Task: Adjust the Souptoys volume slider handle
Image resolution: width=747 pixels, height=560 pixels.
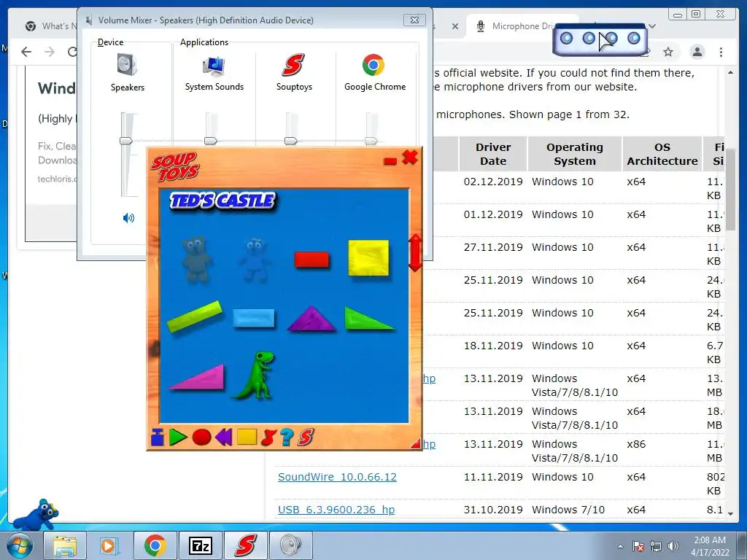Action: click(290, 141)
